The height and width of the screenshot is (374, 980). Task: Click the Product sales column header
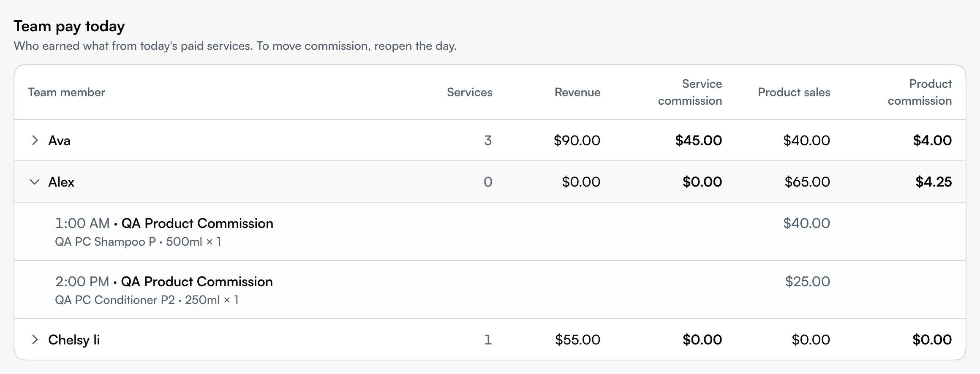[x=794, y=92]
